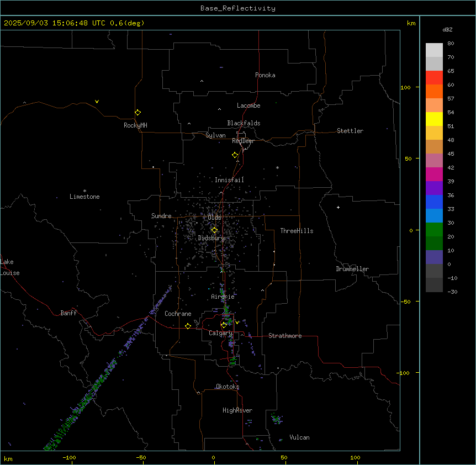Click the ThreeHills label
Image resolution: width=476 pixels, height=465 pixels.
tap(297, 231)
